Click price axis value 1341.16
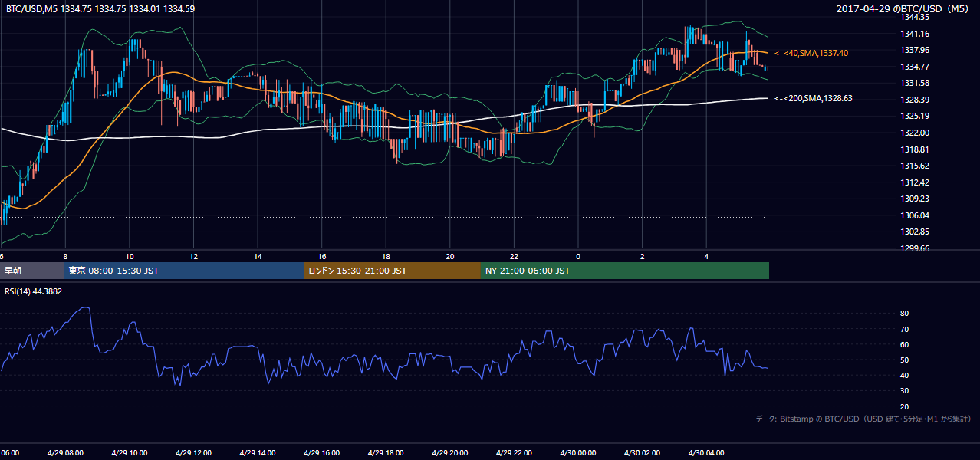Screen dimensions: 980x460 pyautogui.click(x=916, y=34)
